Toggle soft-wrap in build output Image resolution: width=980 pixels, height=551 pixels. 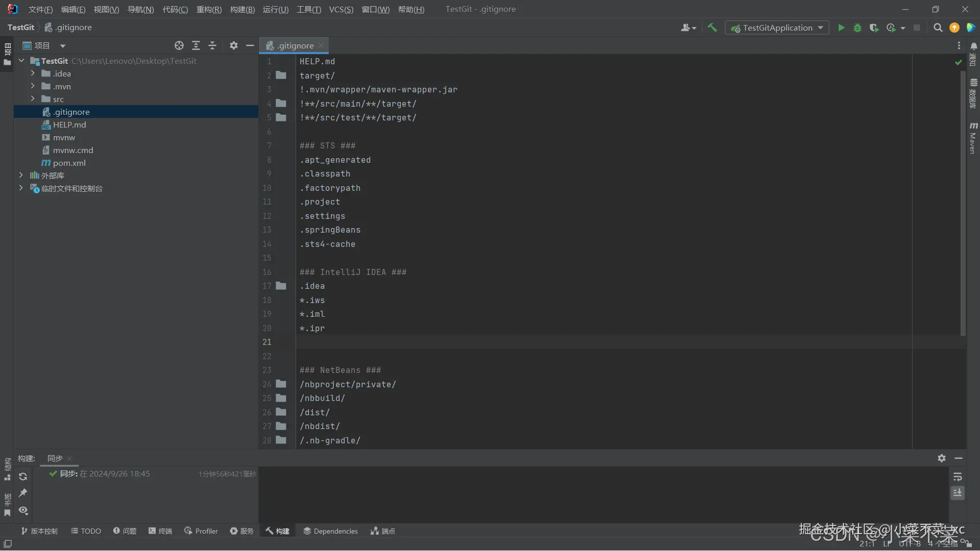958,477
